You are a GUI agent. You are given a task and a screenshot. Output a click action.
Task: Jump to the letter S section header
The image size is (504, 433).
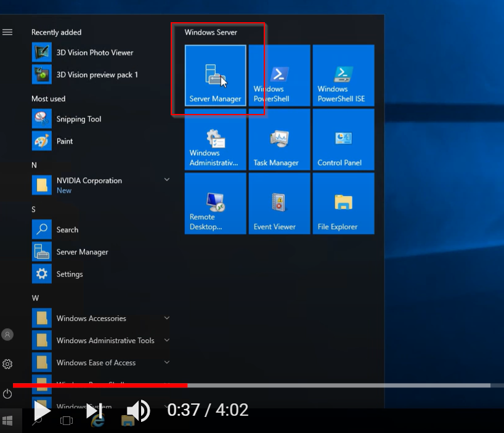click(33, 209)
